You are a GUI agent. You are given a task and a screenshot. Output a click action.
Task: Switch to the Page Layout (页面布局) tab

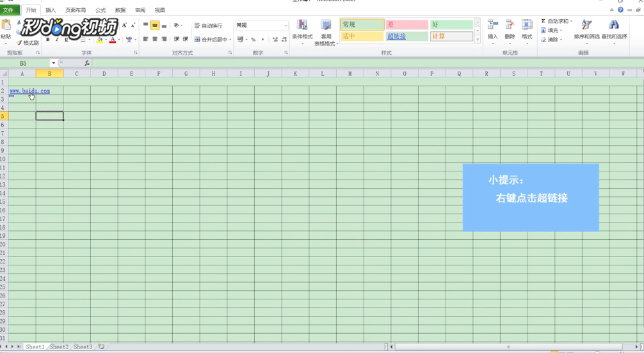coord(76,10)
